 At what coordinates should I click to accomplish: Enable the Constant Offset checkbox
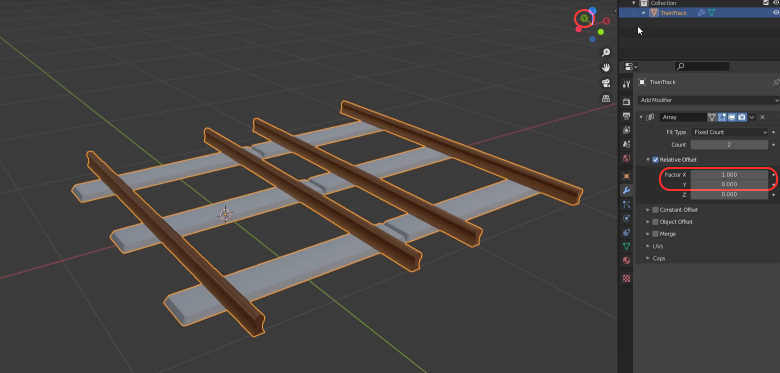655,210
